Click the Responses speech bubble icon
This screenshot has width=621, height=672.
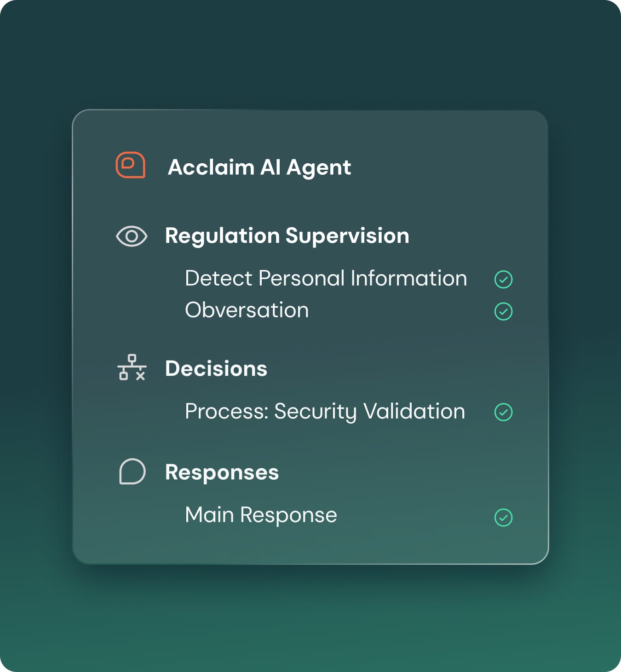tap(132, 471)
